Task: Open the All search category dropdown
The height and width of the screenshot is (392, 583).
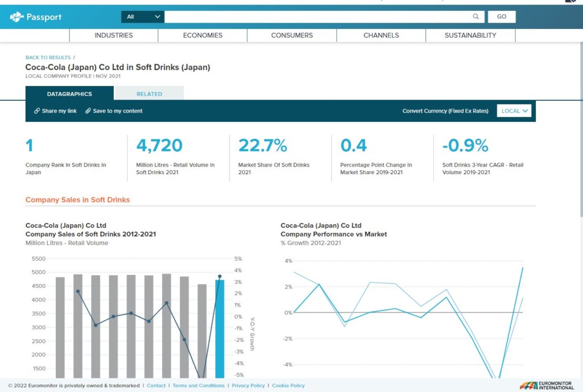Action: click(x=142, y=17)
